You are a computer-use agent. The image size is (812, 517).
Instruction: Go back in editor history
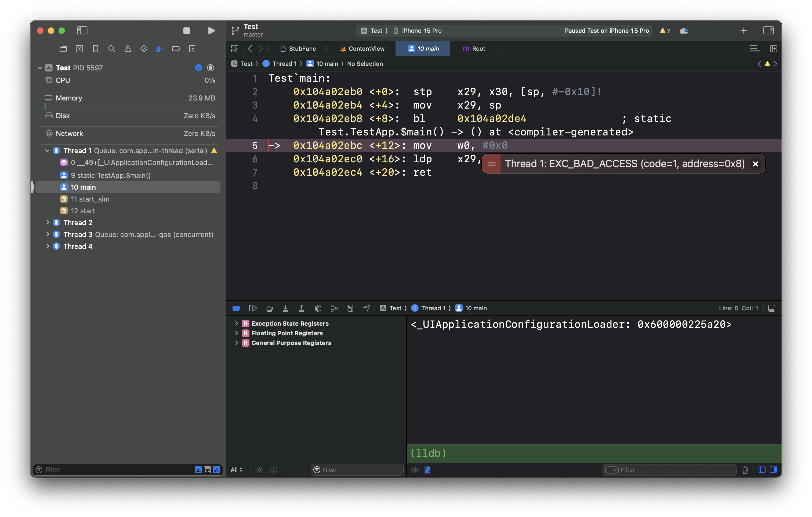(x=250, y=49)
